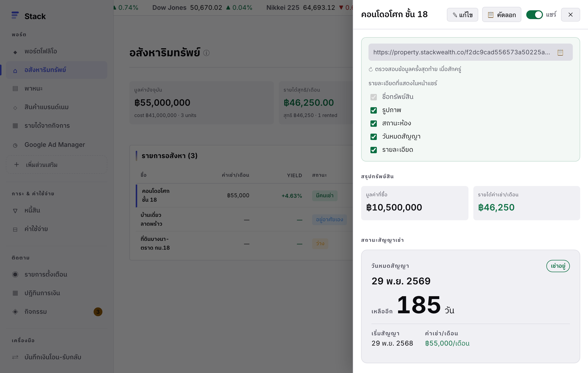Go to the พาหนะ section
Viewport: 588px width, 373px height.
pos(57,89)
